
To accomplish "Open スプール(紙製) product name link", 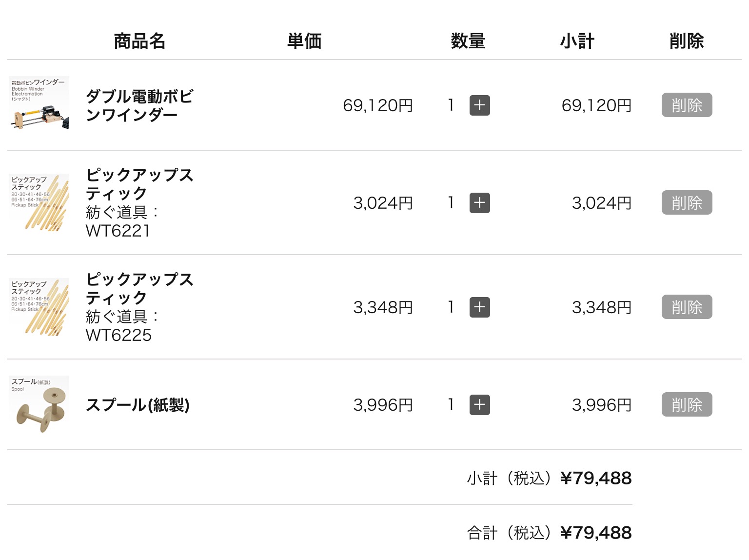I will (138, 405).
